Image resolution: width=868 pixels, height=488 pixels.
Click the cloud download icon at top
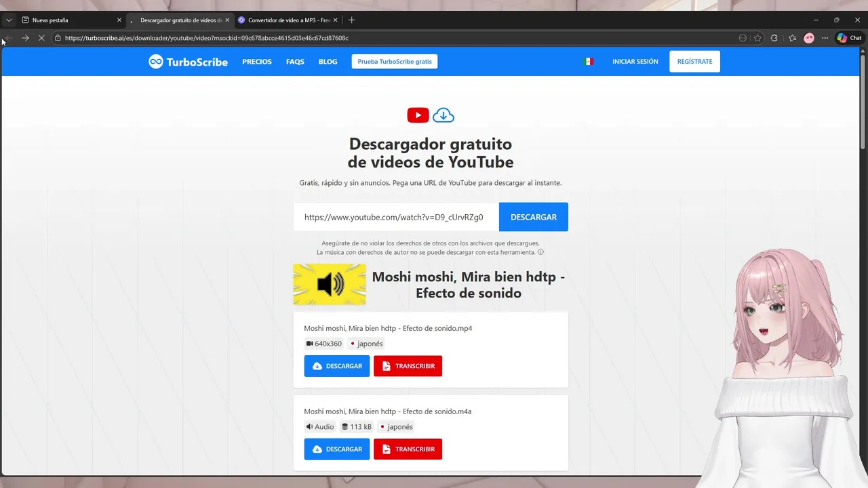443,115
